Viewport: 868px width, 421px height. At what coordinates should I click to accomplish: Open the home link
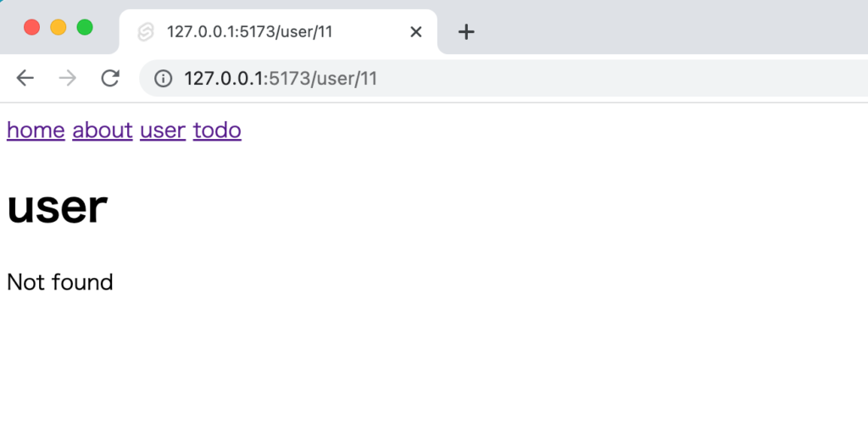click(x=36, y=130)
